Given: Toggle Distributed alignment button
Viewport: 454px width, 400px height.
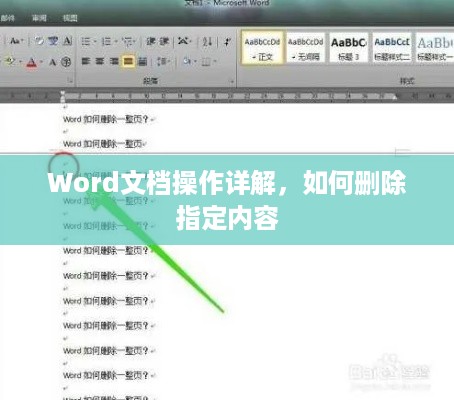Looking at the screenshot, I should (142, 61).
